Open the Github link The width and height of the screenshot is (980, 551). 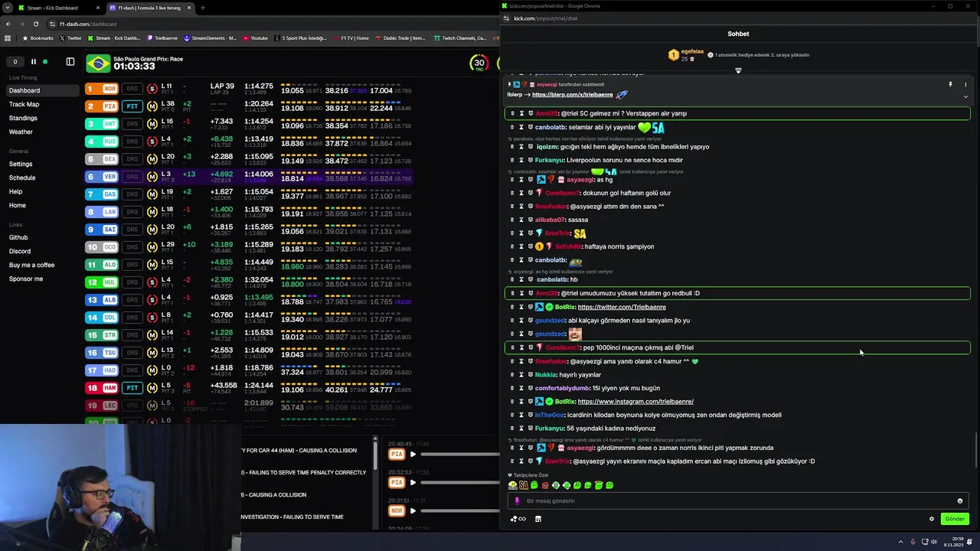click(x=18, y=237)
